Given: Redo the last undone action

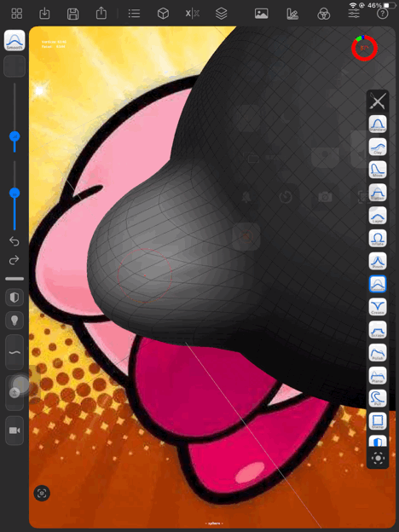Looking at the screenshot, I should click(14, 260).
